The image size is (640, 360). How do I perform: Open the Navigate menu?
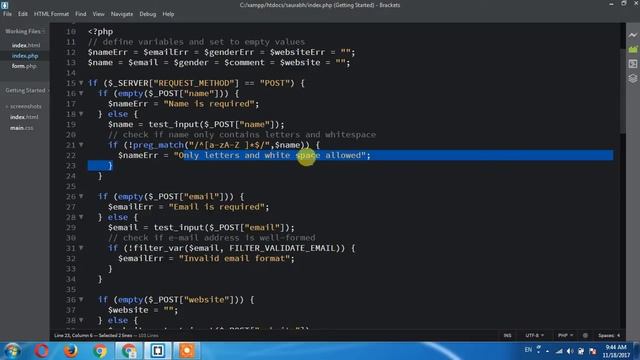(122, 14)
